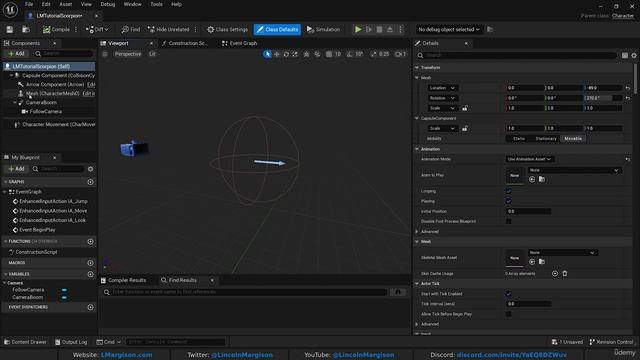Open camera speed setting in viewport

coord(400,54)
